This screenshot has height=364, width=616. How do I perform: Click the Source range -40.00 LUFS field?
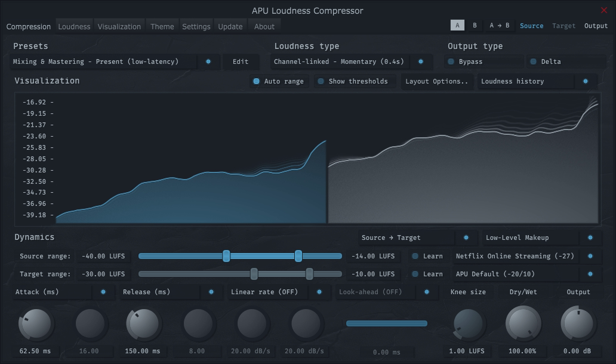click(x=100, y=256)
